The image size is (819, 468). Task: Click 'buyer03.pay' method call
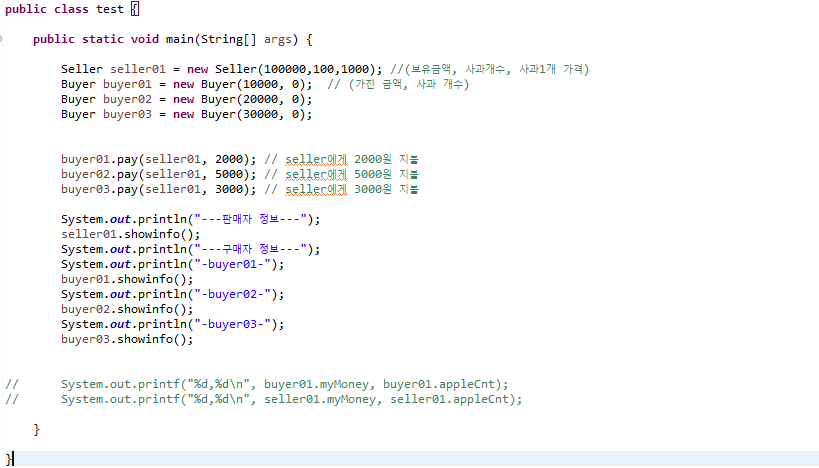coord(99,190)
